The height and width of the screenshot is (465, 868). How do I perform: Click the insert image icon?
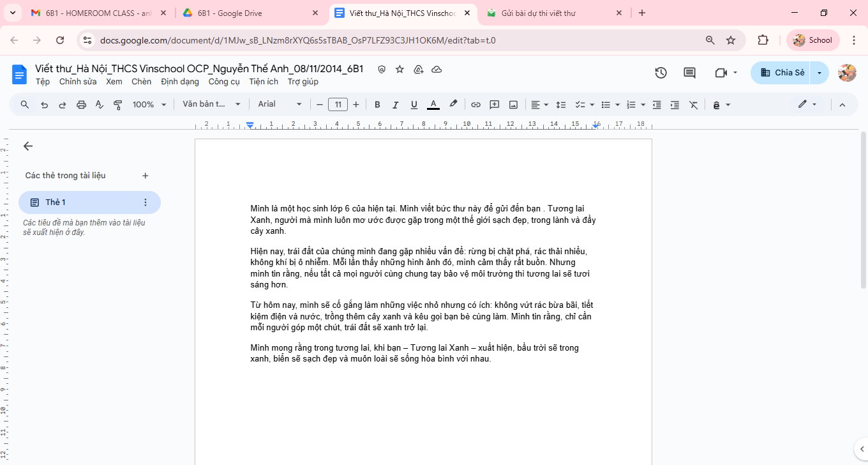[x=513, y=105]
